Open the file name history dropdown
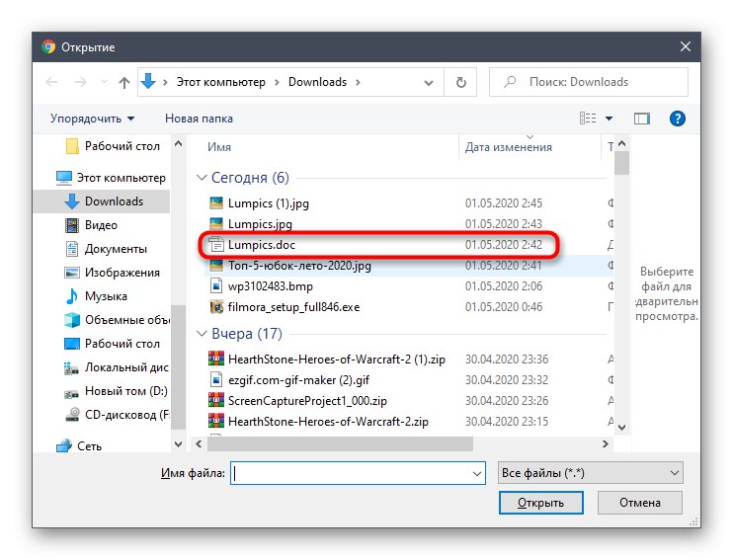Image resolution: width=733 pixels, height=560 pixels. coord(477,473)
